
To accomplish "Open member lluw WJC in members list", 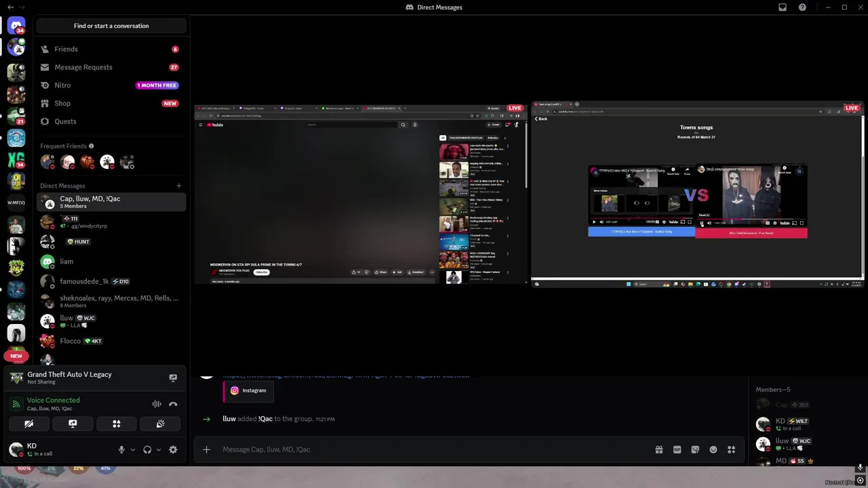I will point(807,444).
